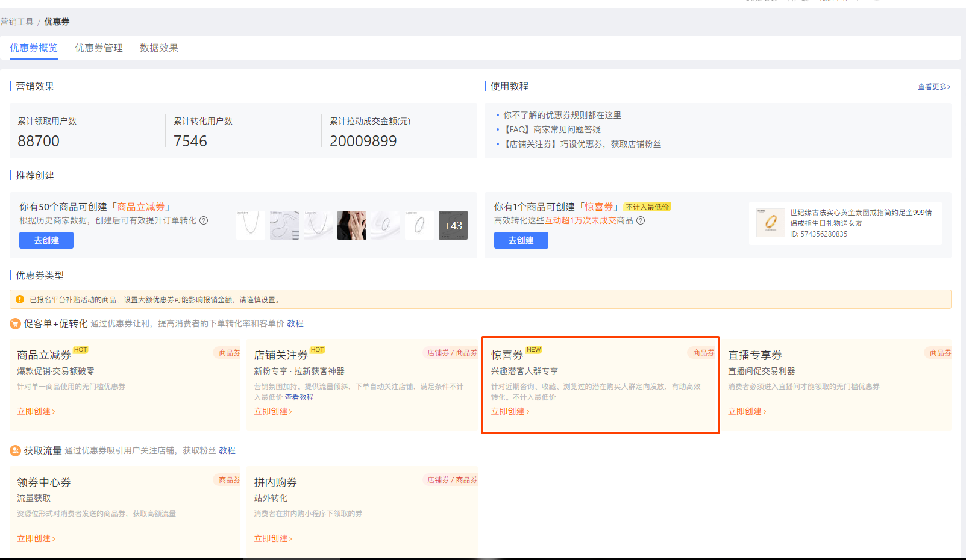The image size is (966, 560).
Task: Click help icon beside 商品立减券 description
Action: pyautogui.click(x=204, y=220)
